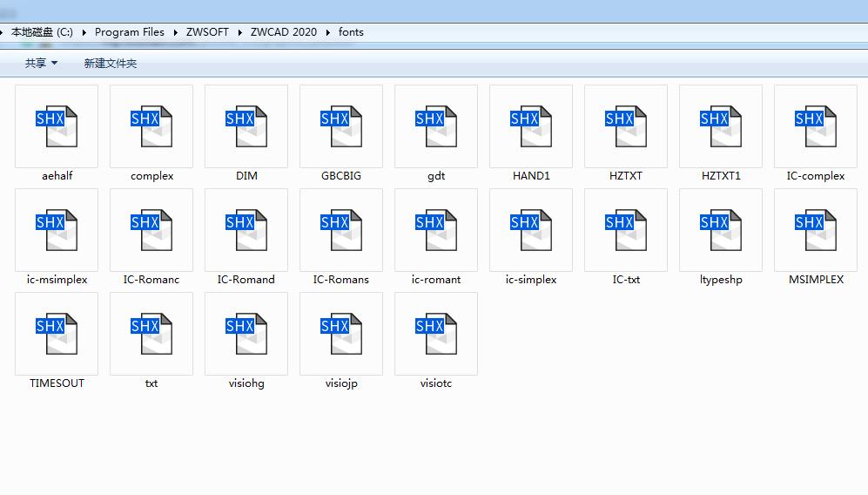Select the visiotc SHX file icon
The height and width of the screenshot is (495, 868).
[436, 334]
